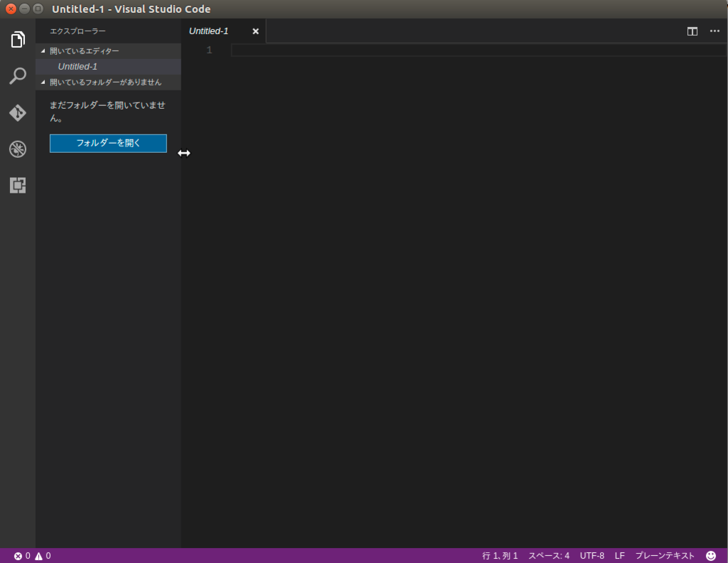Open the more actions ellipsis menu
Viewport: 728px width, 563px height.
click(714, 31)
